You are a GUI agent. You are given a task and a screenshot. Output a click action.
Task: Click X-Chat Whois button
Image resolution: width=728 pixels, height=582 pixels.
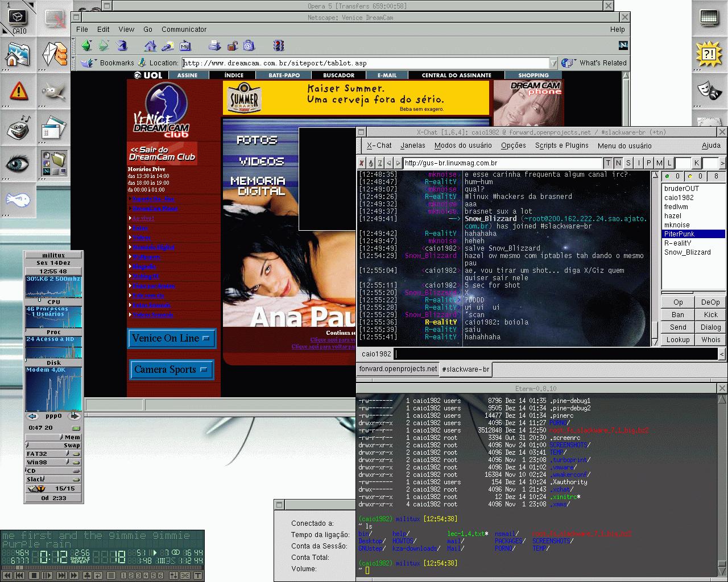pyautogui.click(x=710, y=340)
